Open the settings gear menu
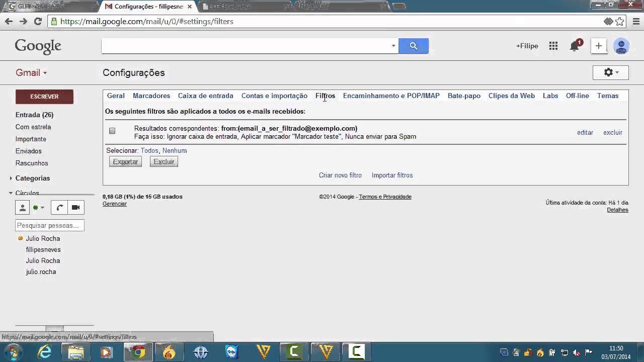The height and width of the screenshot is (362, 644). (611, 72)
